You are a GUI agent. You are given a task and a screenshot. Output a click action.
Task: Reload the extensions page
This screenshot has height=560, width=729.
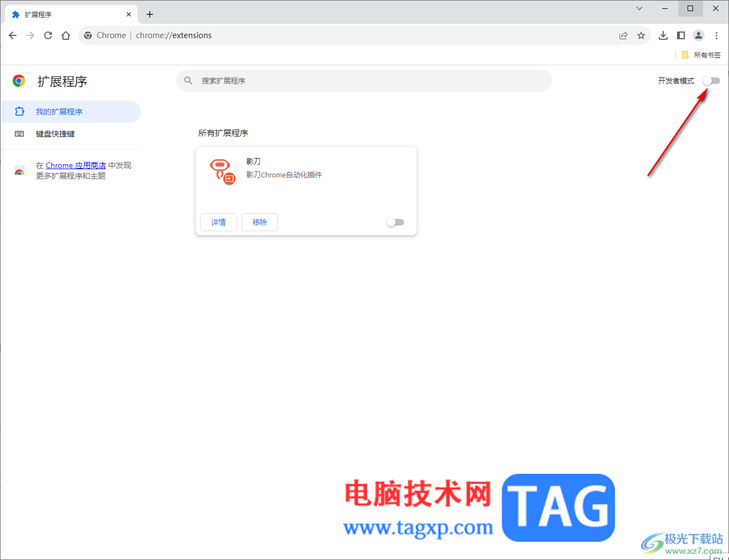(x=48, y=35)
